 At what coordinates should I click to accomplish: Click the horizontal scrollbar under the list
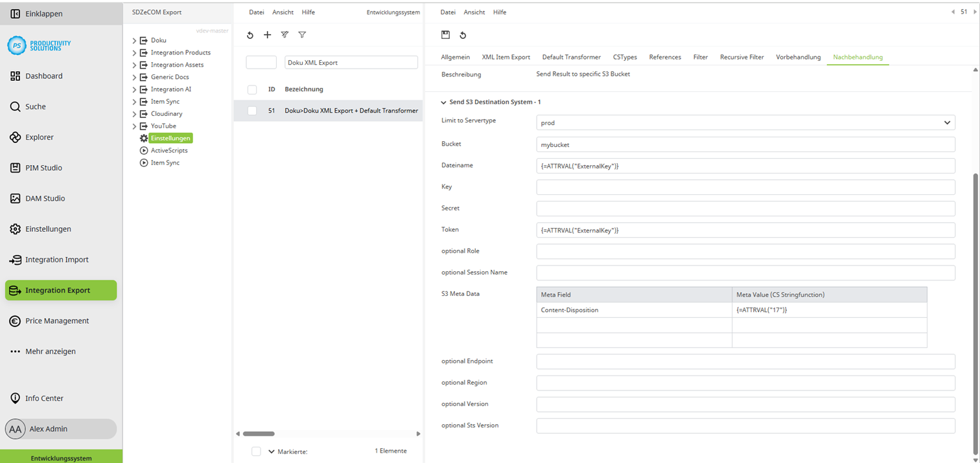(x=259, y=434)
